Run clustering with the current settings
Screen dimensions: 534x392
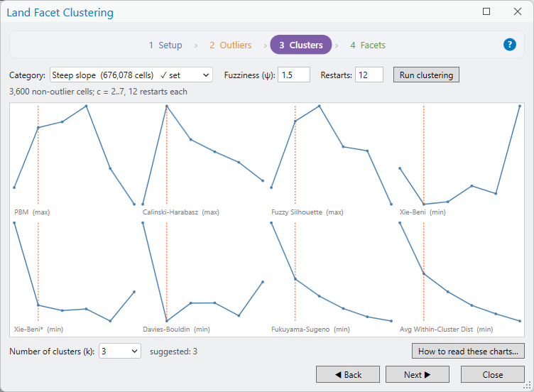(426, 75)
